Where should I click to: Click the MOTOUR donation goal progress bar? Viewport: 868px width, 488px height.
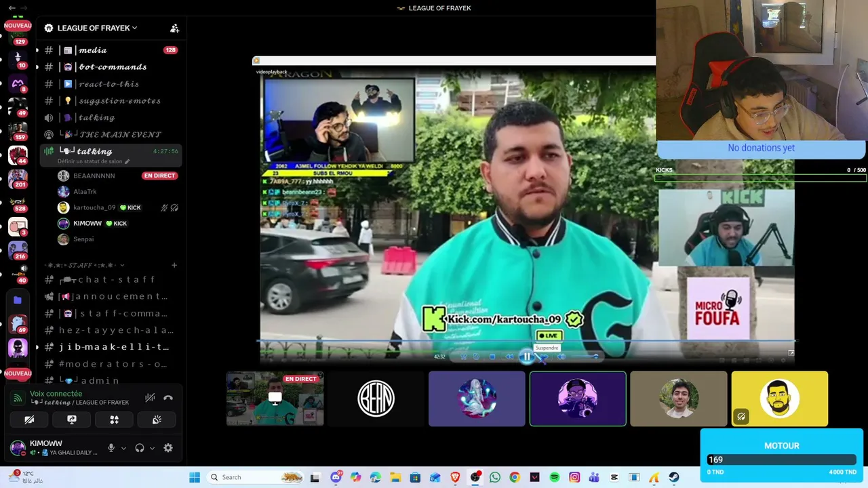(x=781, y=460)
